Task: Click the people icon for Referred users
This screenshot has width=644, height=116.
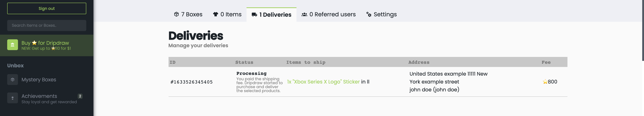Action: [304, 14]
